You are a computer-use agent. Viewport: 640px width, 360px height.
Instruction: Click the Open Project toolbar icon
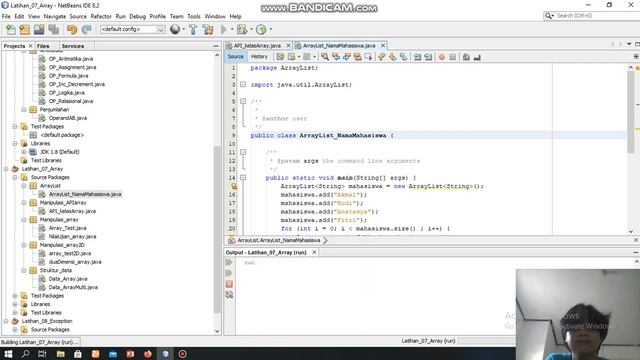pos(39,29)
